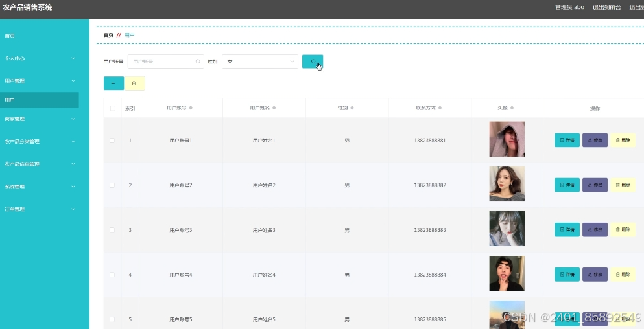Click phone number 13823888881
Image resolution: width=644 pixels, height=329 pixels.
(x=429, y=141)
